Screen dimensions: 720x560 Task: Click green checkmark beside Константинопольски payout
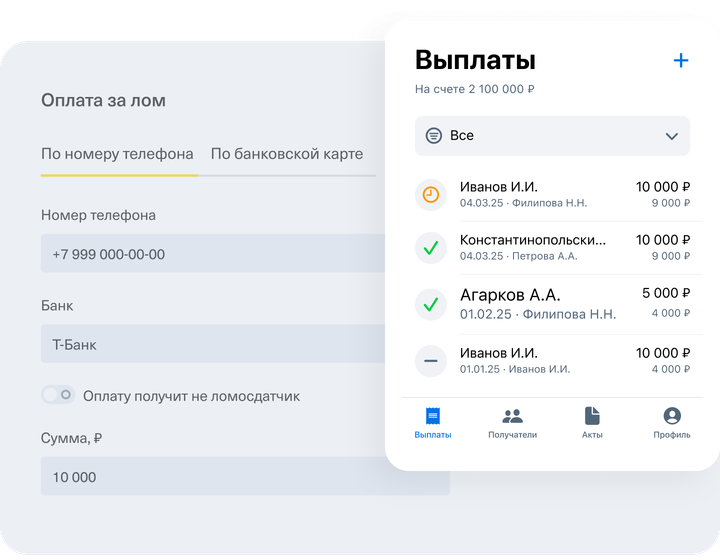click(431, 248)
